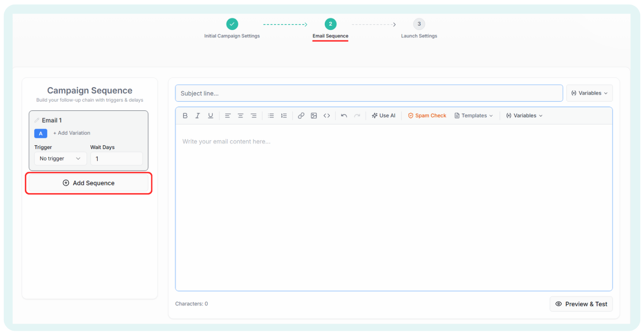Open the Templates dropdown
The width and height of the screenshot is (644, 335).
473,115
